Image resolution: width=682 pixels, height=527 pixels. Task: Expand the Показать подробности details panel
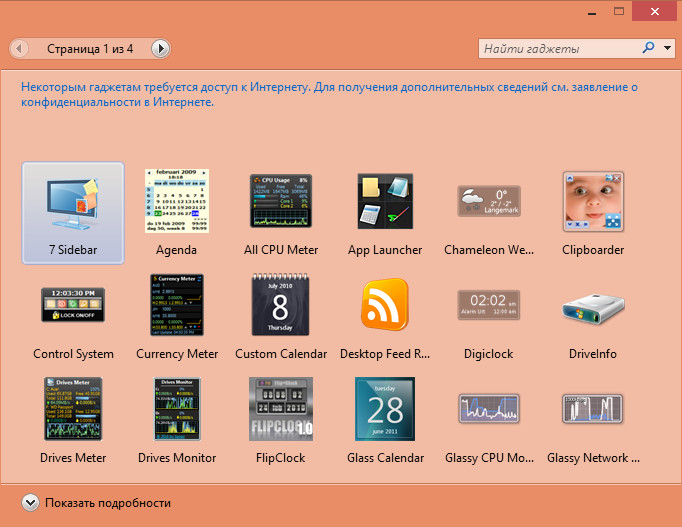coord(30,503)
